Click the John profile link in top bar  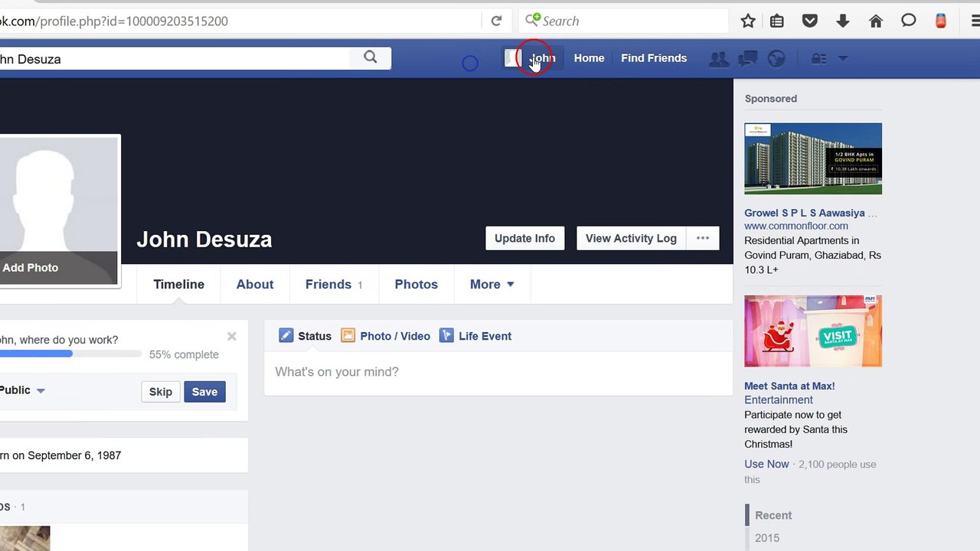click(x=542, y=58)
